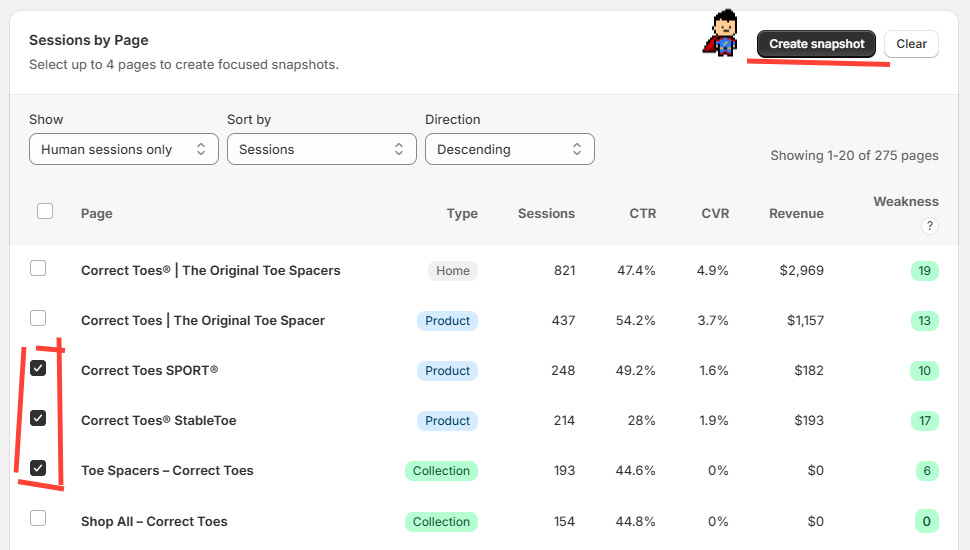970x550 pixels.
Task: Click weakness score 6 badge
Action: click(927, 471)
